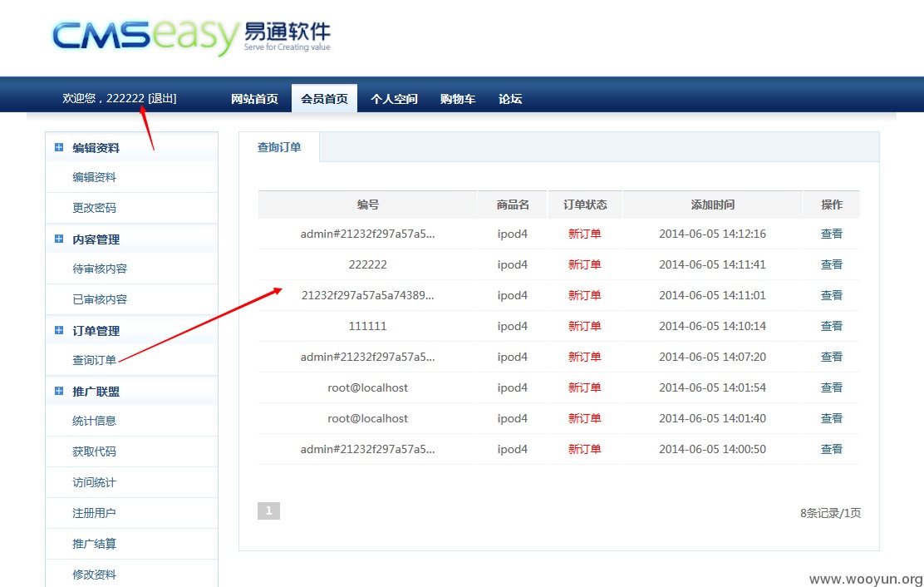Click admin#21232f297a57a5... in the 14:00:50 row
The image size is (924, 587).
[x=368, y=449]
